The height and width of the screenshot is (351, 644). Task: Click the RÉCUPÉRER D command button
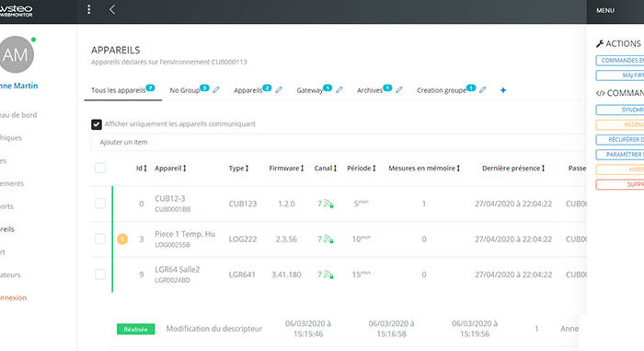click(620, 139)
